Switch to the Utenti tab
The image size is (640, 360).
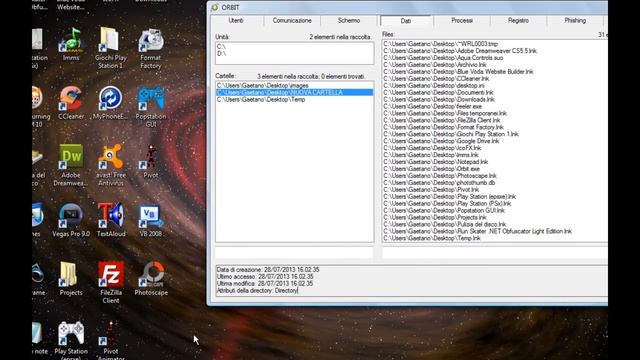click(x=236, y=20)
